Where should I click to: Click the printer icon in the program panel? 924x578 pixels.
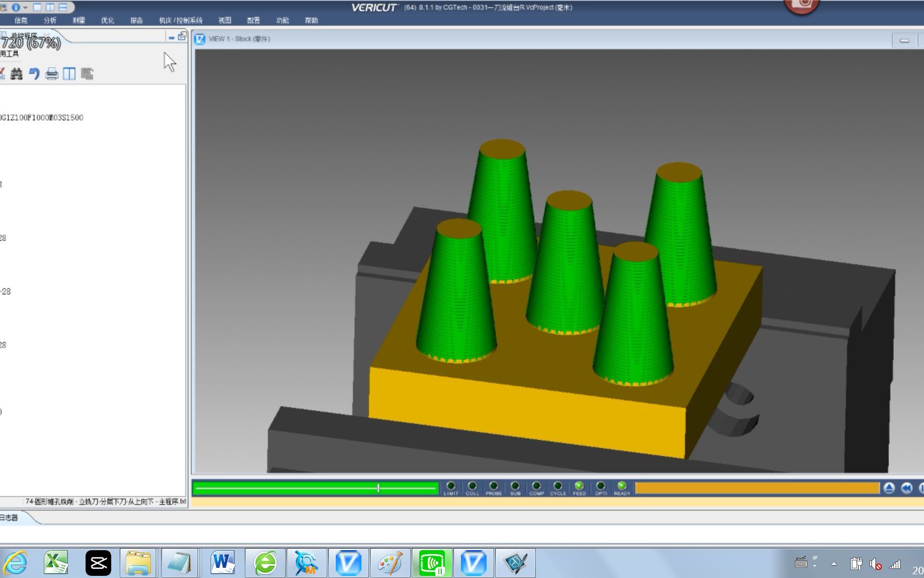(52, 74)
